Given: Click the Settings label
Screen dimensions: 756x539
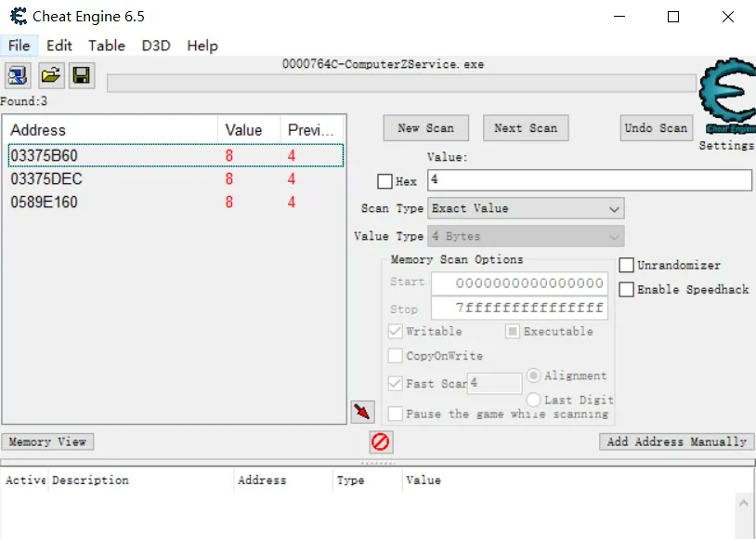Looking at the screenshot, I should (726, 145).
